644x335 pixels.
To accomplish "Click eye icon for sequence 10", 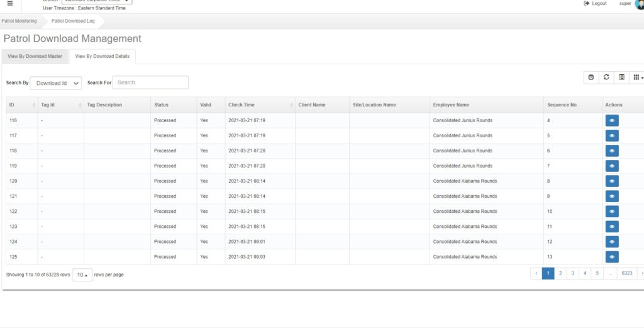I will coord(611,211).
